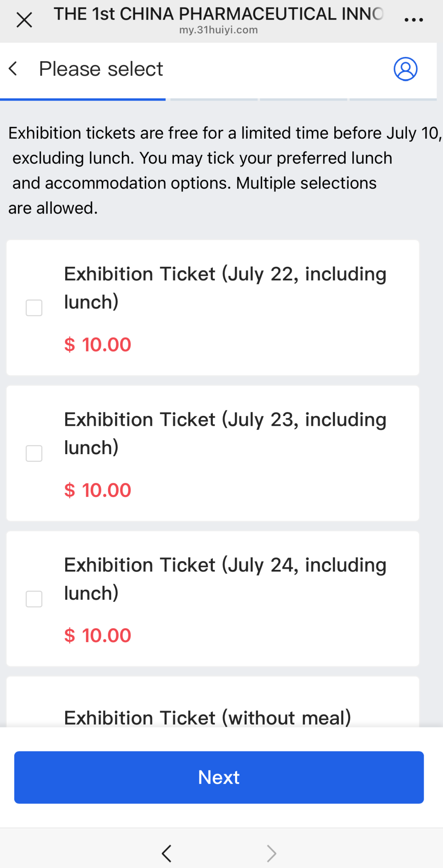The height and width of the screenshot is (868, 443).
Task: Click the third progress step segment
Action: coord(304,99)
